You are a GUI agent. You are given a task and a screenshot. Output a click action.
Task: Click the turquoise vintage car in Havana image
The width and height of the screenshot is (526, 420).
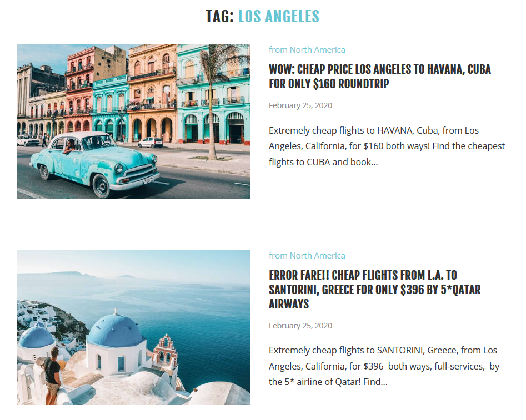(96, 163)
